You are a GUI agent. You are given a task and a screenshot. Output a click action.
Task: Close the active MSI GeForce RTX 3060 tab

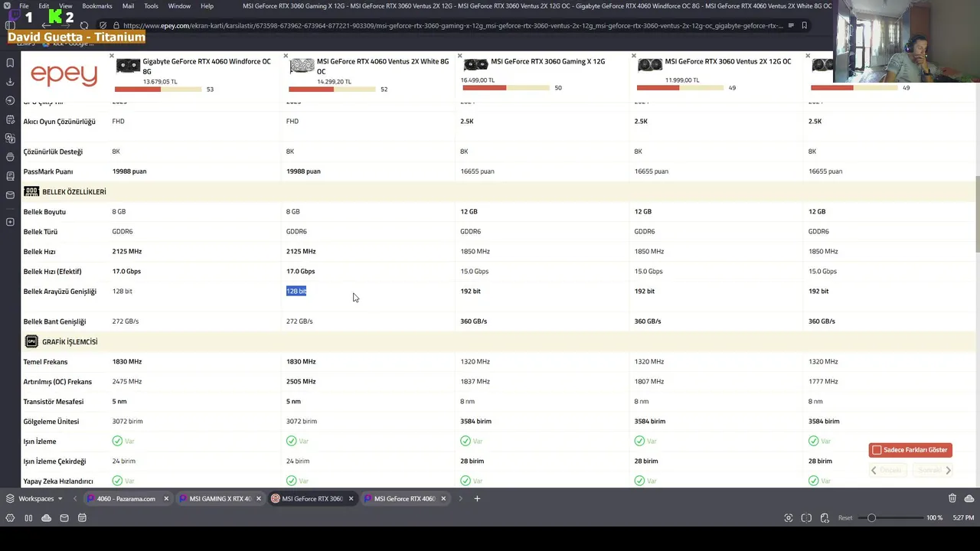[x=351, y=498]
